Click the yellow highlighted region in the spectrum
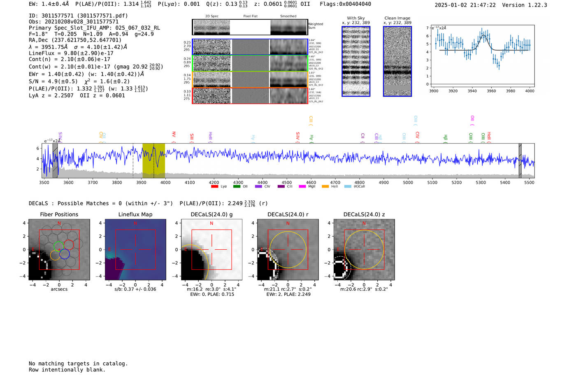The height and width of the screenshot is (392, 576). [153, 160]
